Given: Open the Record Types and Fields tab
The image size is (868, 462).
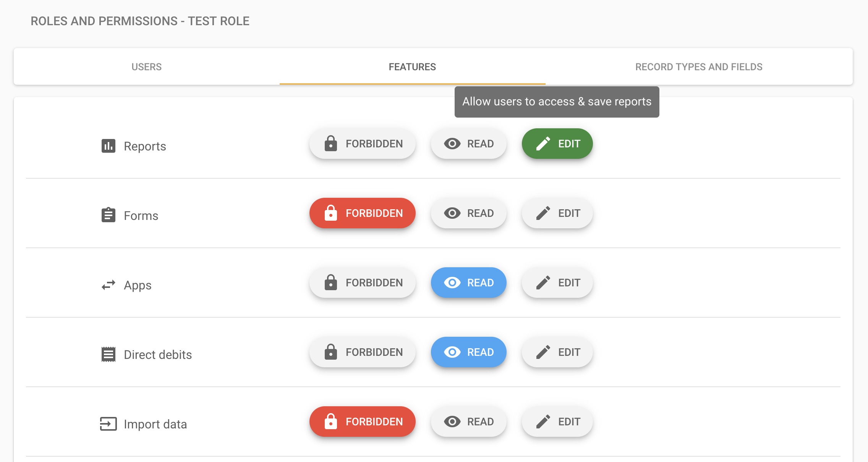Looking at the screenshot, I should (699, 67).
